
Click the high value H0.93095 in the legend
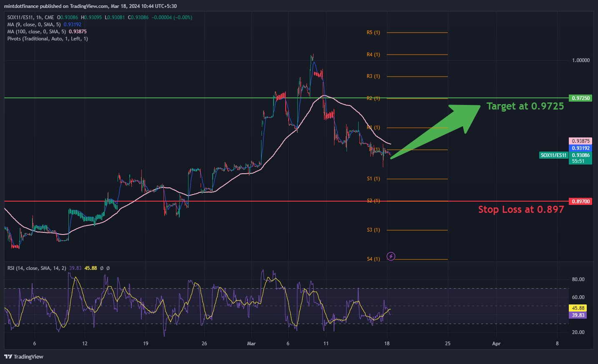(x=91, y=17)
